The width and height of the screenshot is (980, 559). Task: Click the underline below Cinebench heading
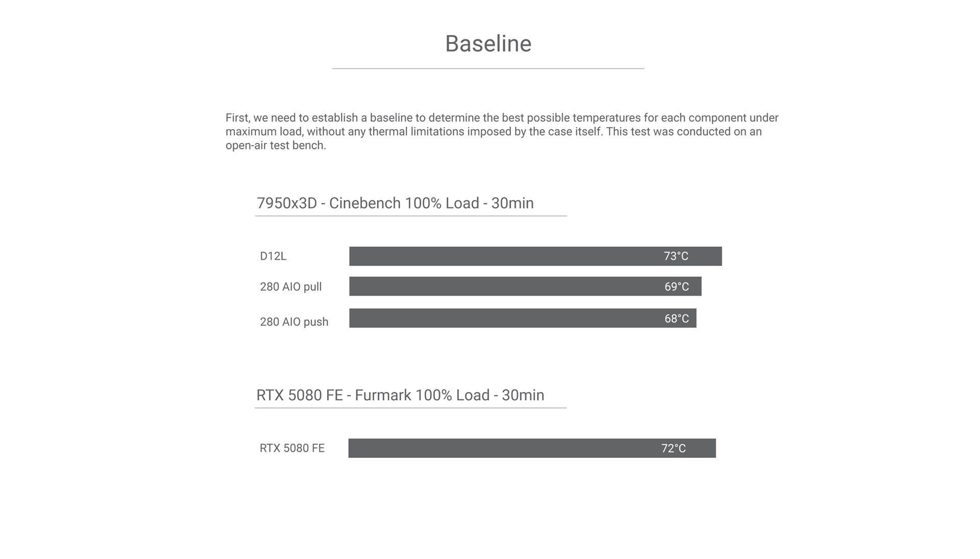[x=411, y=216]
